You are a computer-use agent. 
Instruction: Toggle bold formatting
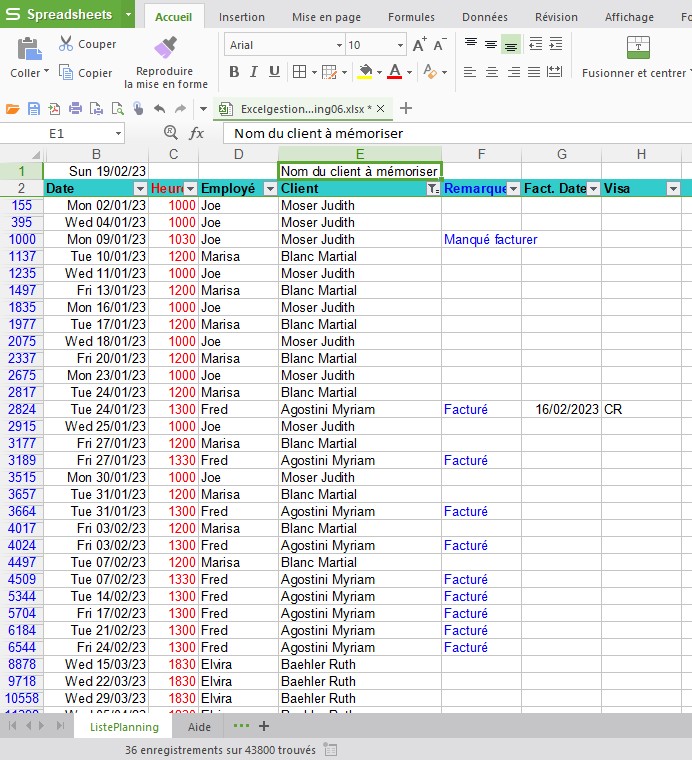point(234,72)
